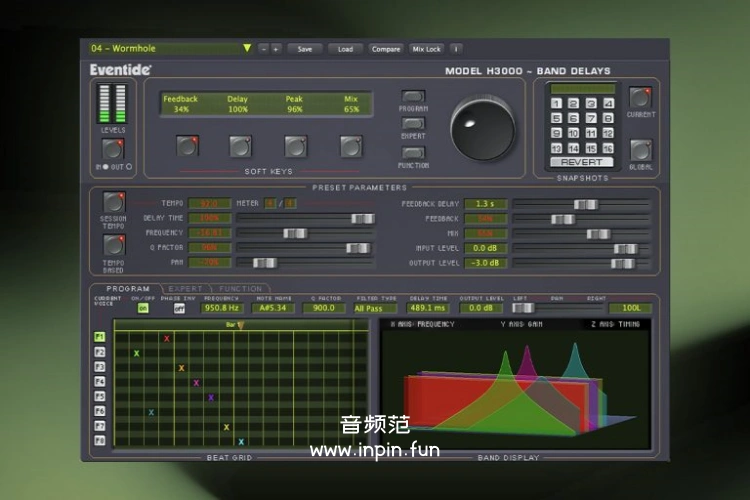
Task: Toggle the Mix Lock button
Action: pyautogui.click(x=426, y=49)
